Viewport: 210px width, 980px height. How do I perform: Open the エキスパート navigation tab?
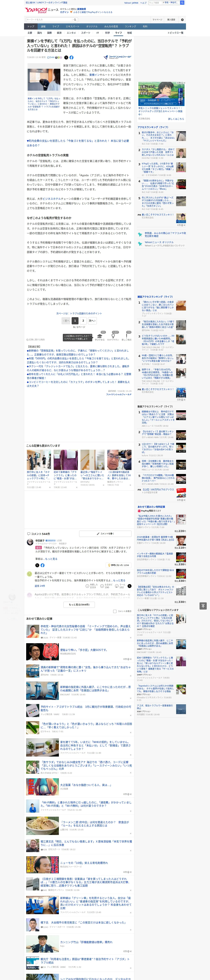tap(72, 27)
